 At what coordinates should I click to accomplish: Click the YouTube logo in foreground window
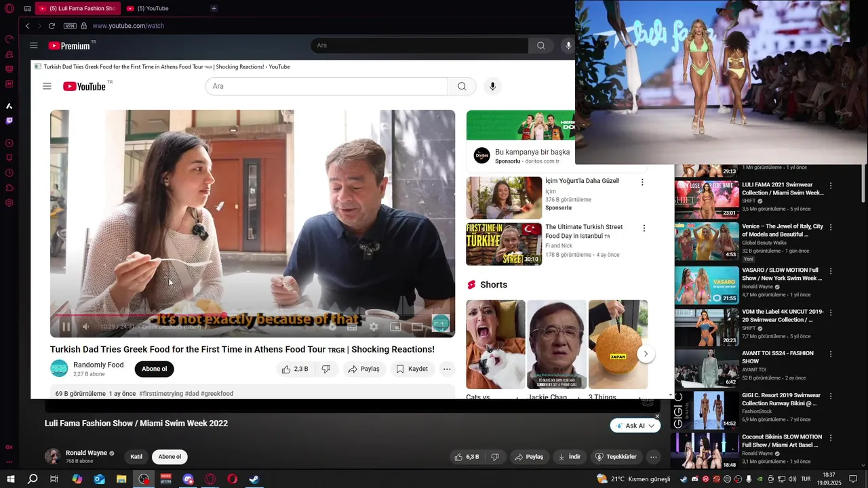pos(85,86)
